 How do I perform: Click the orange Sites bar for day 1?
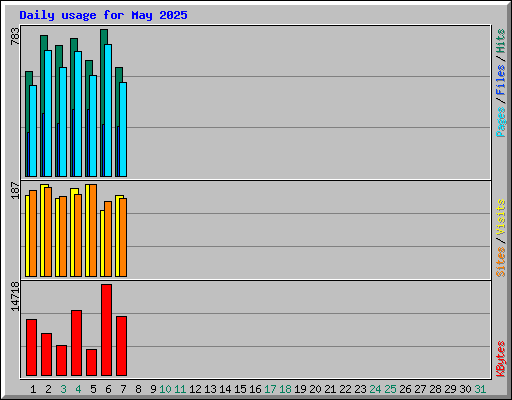coord(33,233)
